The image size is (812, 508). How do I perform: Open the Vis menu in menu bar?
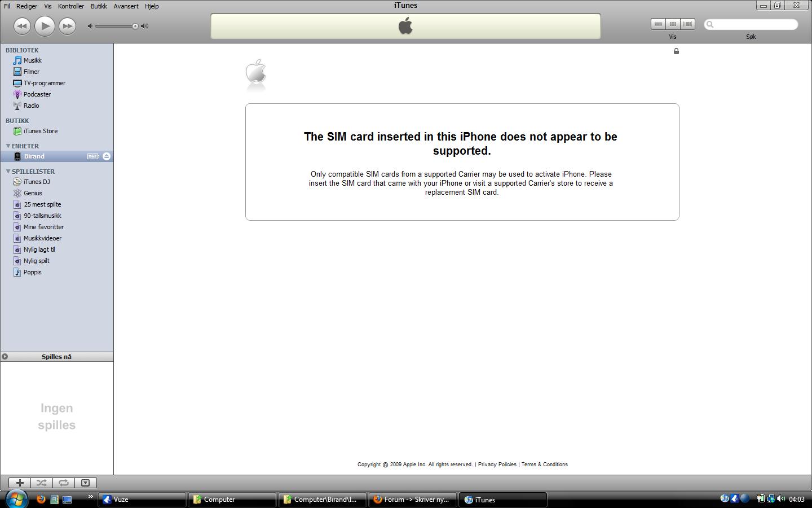tap(48, 6)
